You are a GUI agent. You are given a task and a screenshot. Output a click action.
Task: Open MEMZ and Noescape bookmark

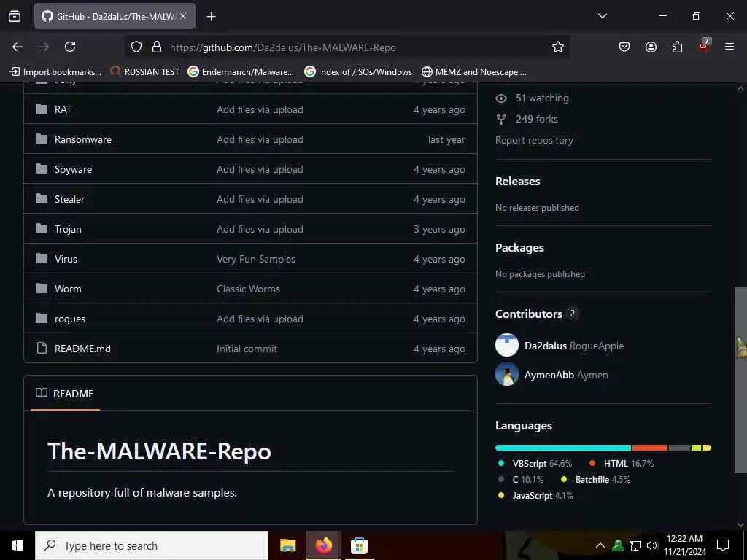click(474, 72)
